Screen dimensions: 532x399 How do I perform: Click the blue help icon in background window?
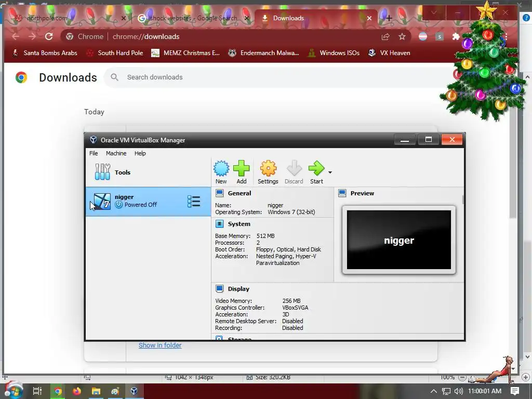click(526, 18)
